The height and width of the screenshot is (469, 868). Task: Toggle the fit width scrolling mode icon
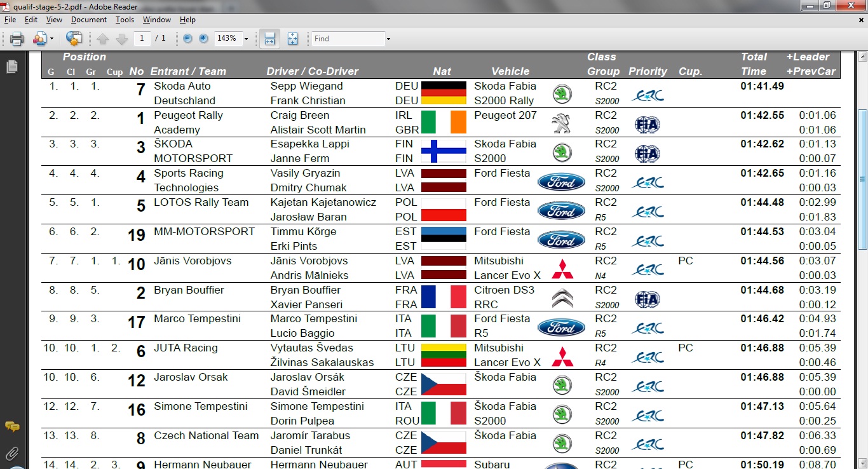[269, 39]
